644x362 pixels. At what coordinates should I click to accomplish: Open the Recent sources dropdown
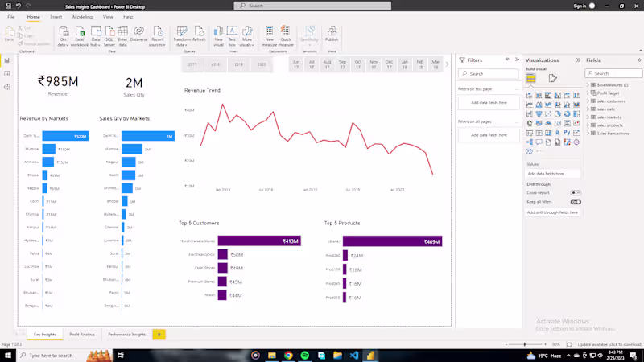(158, 36)
